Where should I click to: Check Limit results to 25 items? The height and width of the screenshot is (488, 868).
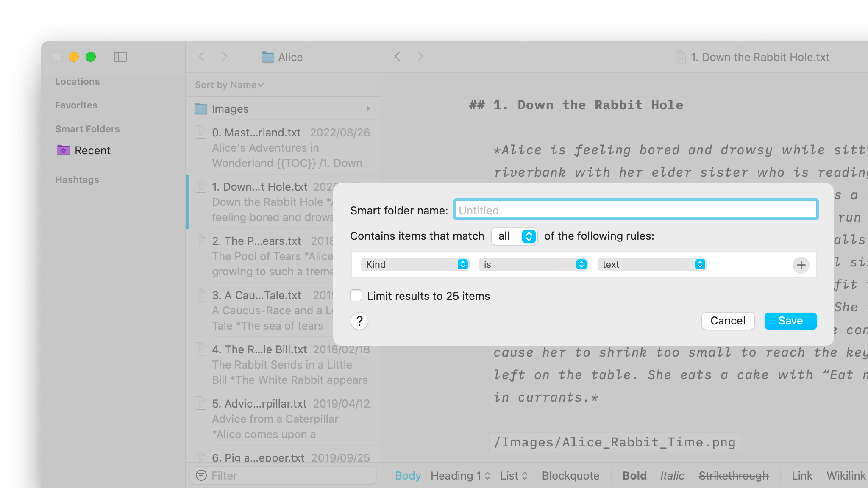click(356, 295)
